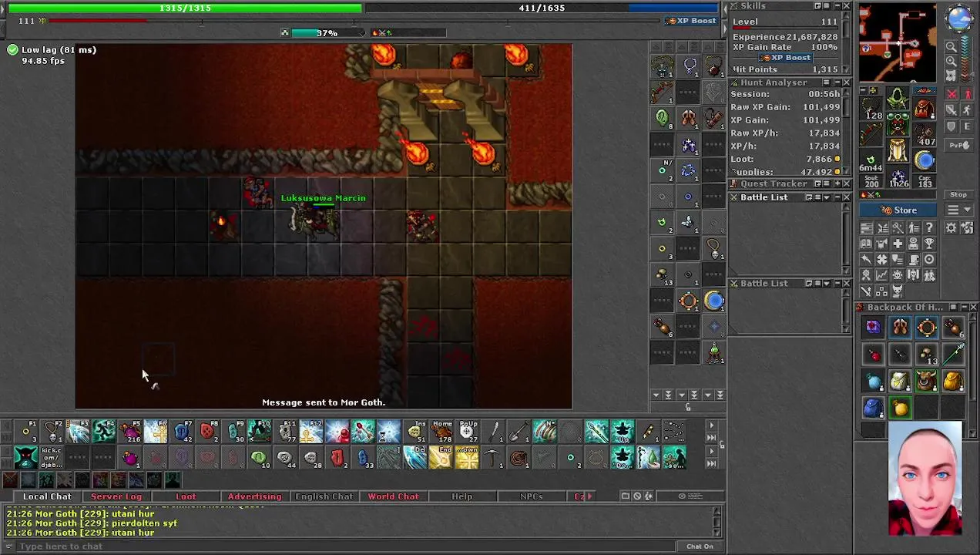This screenshot has height=555, width=980.
Task: Expand Quest Tracker with the plus button
Action: point(837,183)
